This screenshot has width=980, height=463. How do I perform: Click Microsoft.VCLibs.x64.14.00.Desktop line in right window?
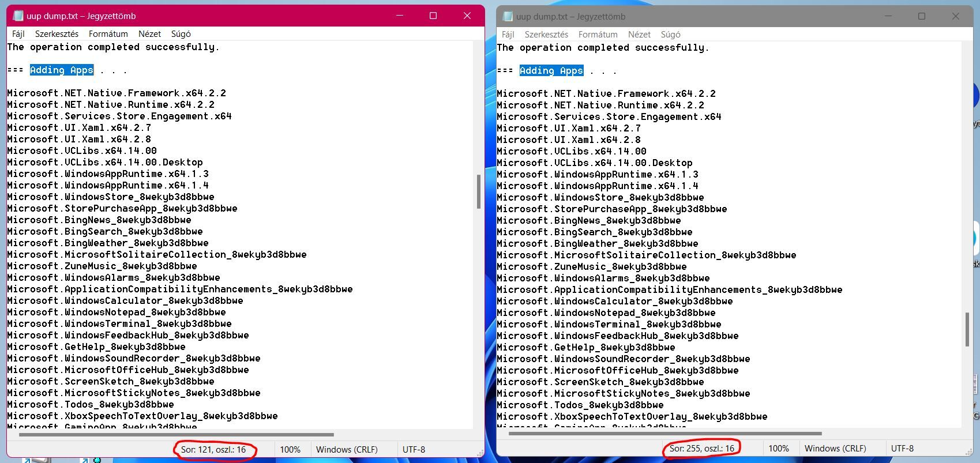tap(595, 163)
